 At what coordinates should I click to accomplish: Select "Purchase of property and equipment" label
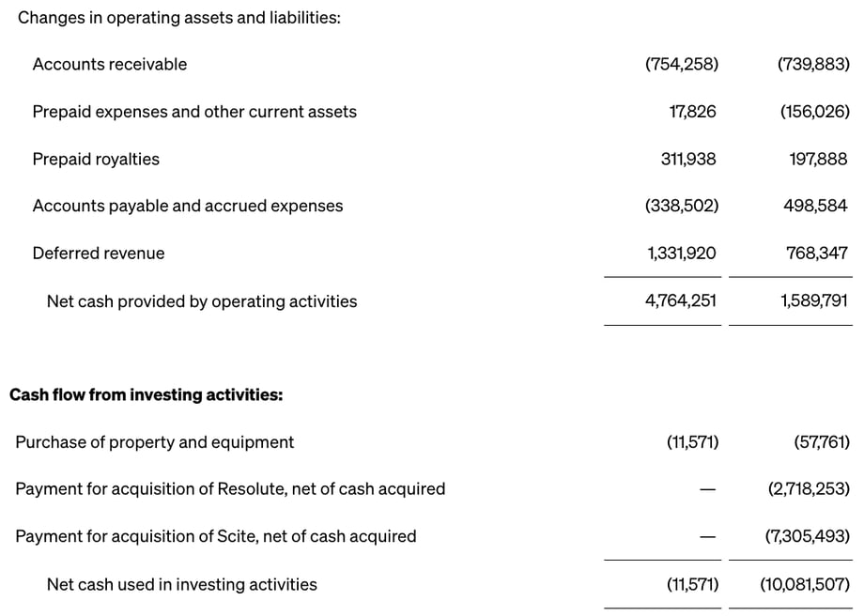155,442
